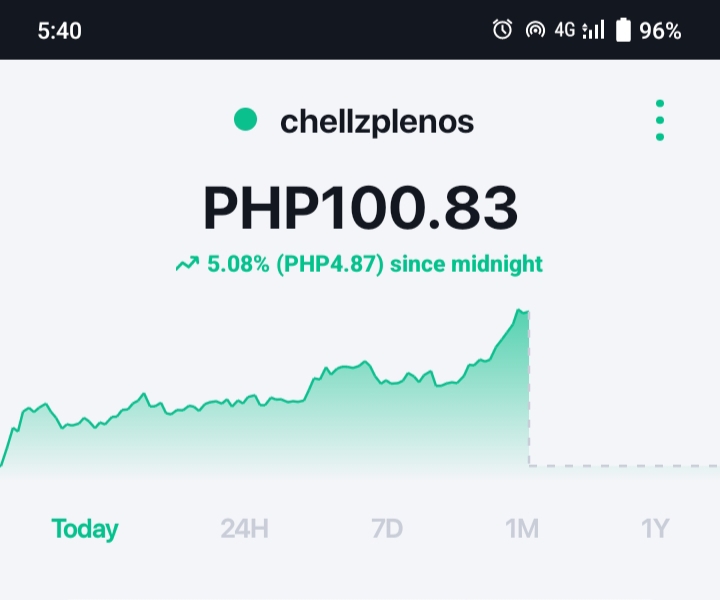The width and height of the screenshot is (720, 600).
Task: Tap the 4G network indicator
Action: point(565,30)
